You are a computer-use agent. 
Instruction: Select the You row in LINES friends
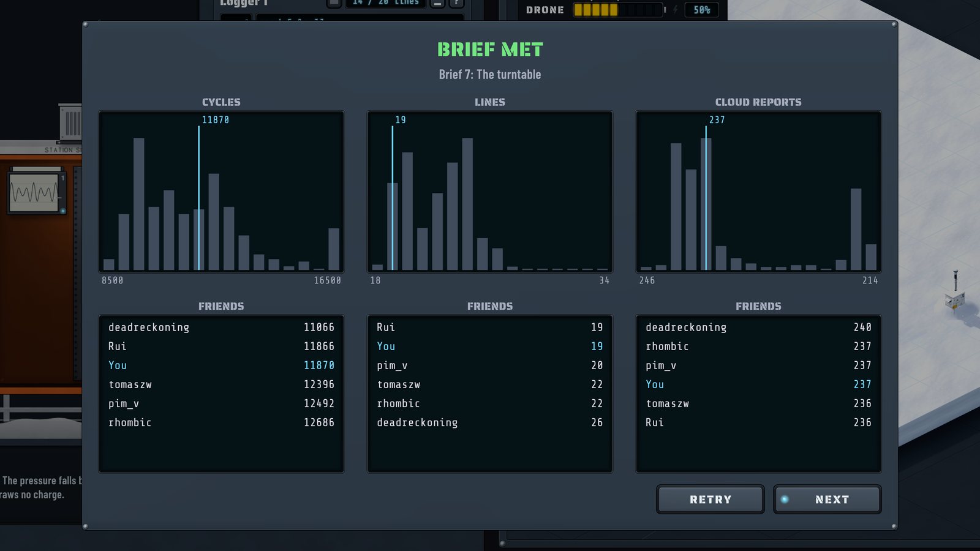(489, 347)
